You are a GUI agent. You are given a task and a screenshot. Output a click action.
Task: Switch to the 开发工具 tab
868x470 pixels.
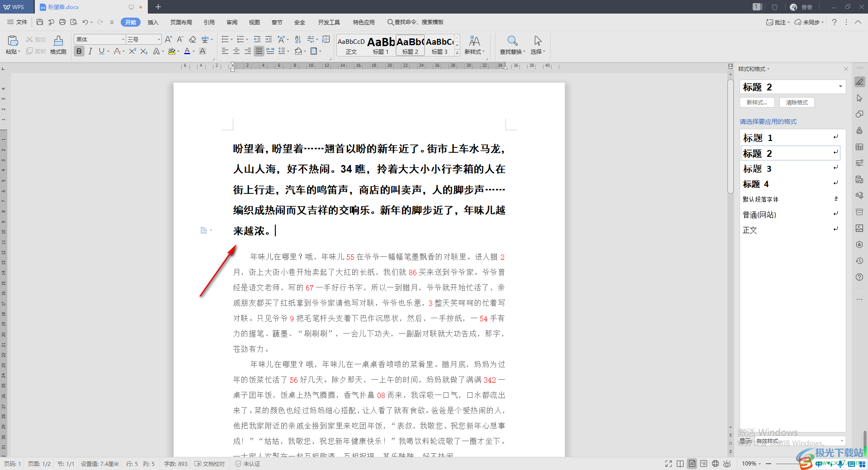coord(329,22)
